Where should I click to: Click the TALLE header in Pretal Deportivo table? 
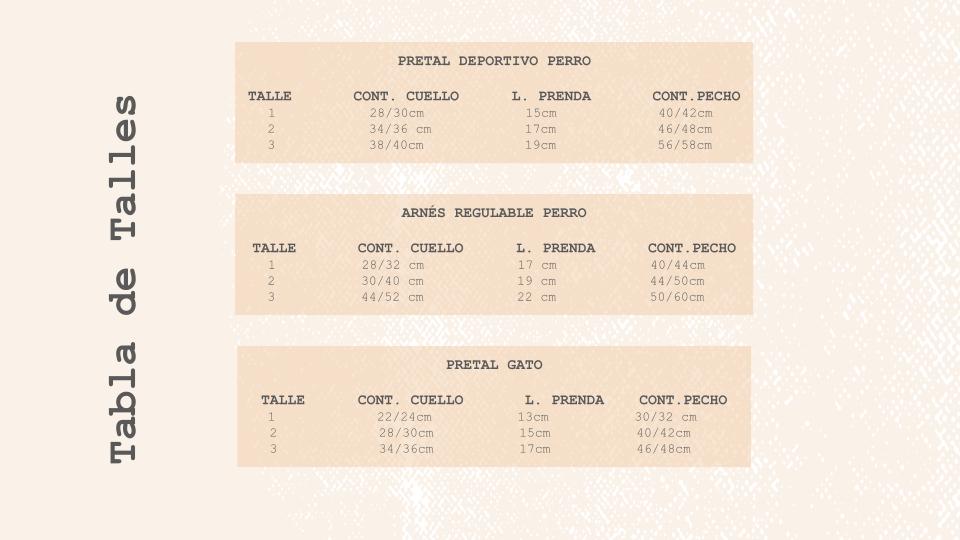pos(269,96)
